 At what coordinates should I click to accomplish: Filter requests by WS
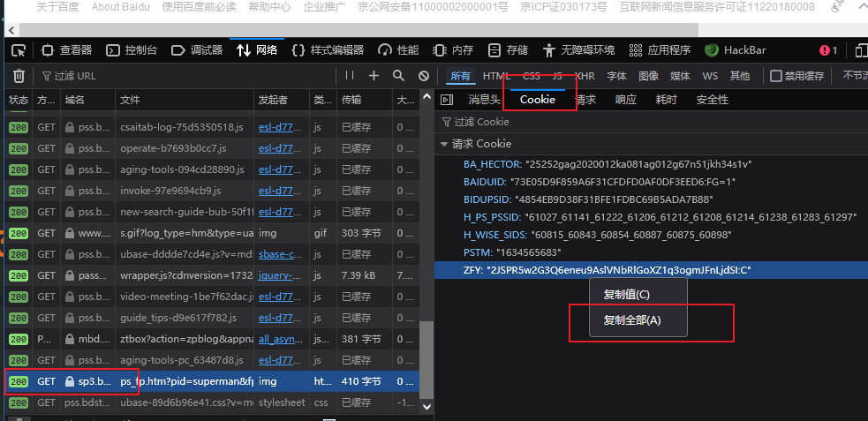710,76
